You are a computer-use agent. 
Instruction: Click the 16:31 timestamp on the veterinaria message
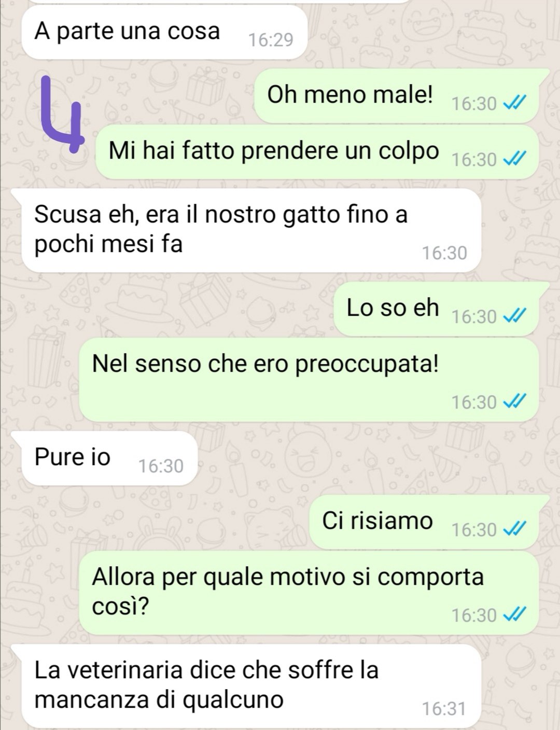tap(444, 709)
